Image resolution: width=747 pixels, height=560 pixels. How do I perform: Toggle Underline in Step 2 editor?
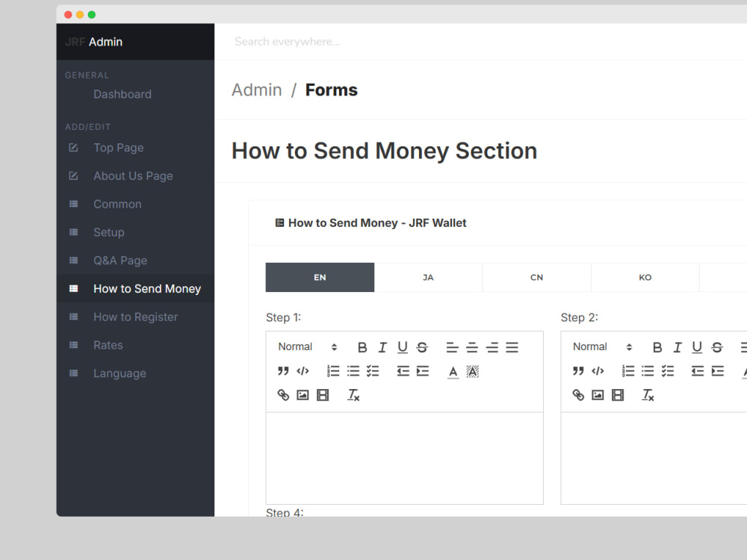(x=697, y=347)
